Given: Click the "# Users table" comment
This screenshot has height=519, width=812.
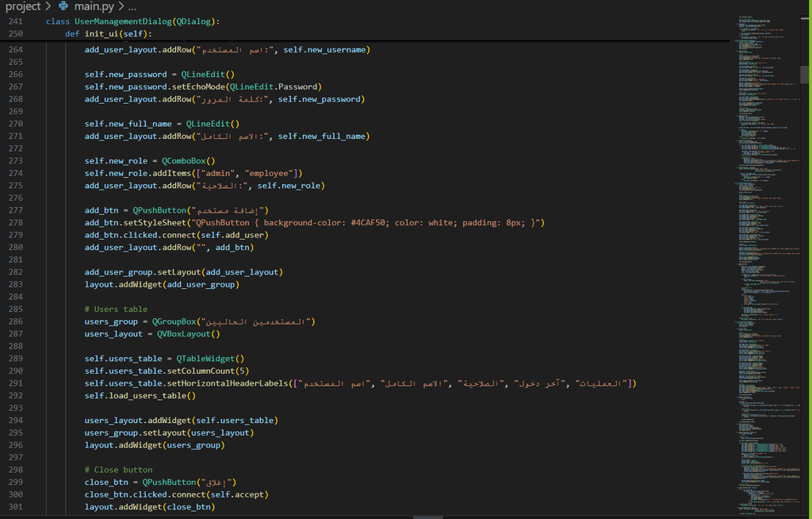Looking at the screenshot, I should coord(116,309).
